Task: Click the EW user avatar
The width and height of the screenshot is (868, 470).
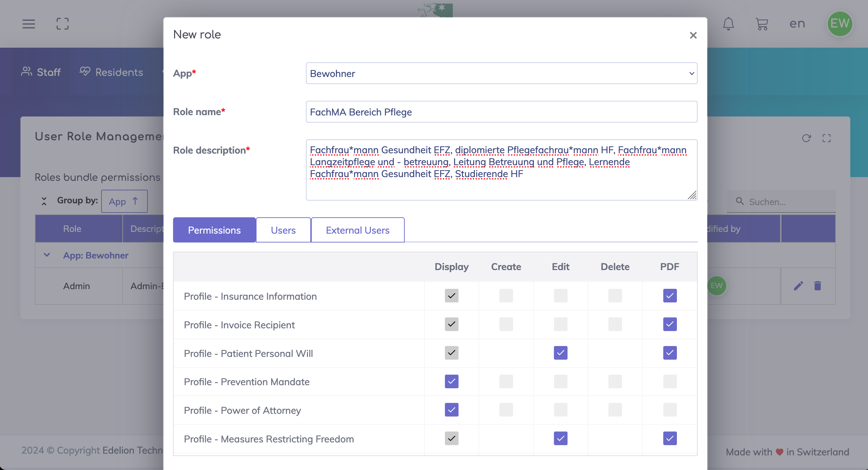Action: click(840, 24)
